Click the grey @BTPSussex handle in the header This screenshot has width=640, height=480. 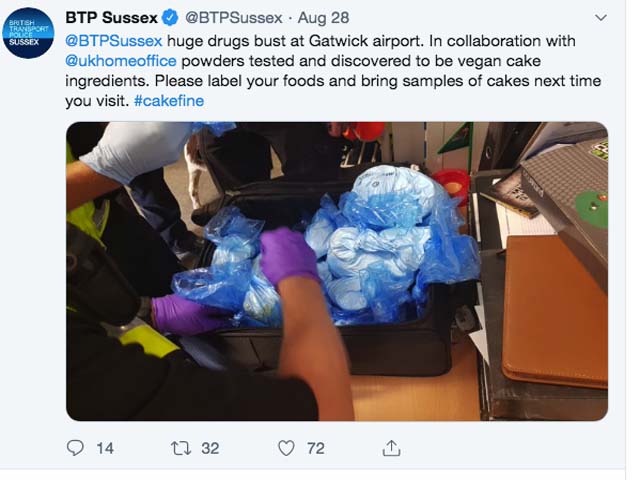coord(234,18)
